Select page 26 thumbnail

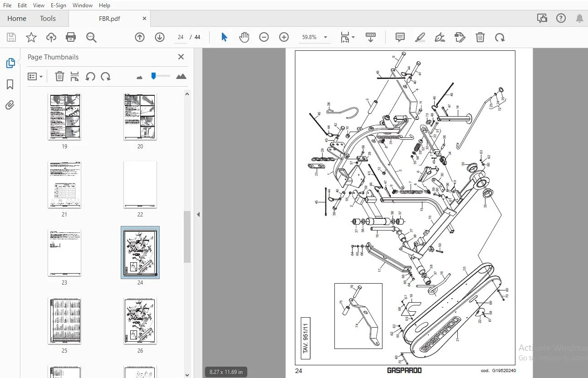pyautogui.click(x=140, y=321)
